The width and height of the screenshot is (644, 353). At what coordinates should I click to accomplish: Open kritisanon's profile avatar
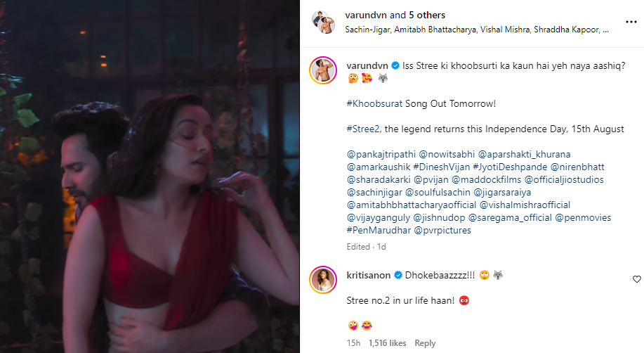click(323, 279)
